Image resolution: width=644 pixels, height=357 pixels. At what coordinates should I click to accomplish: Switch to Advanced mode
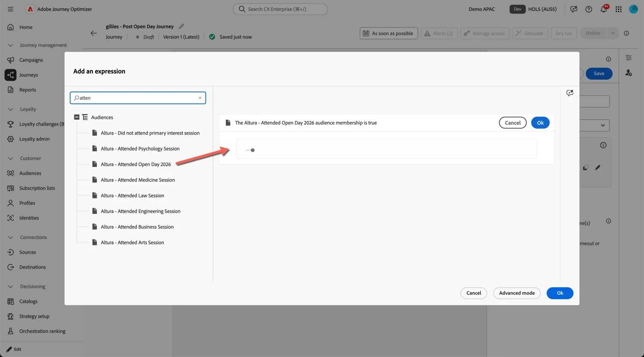pyautogui.click(x=517, y=293)
